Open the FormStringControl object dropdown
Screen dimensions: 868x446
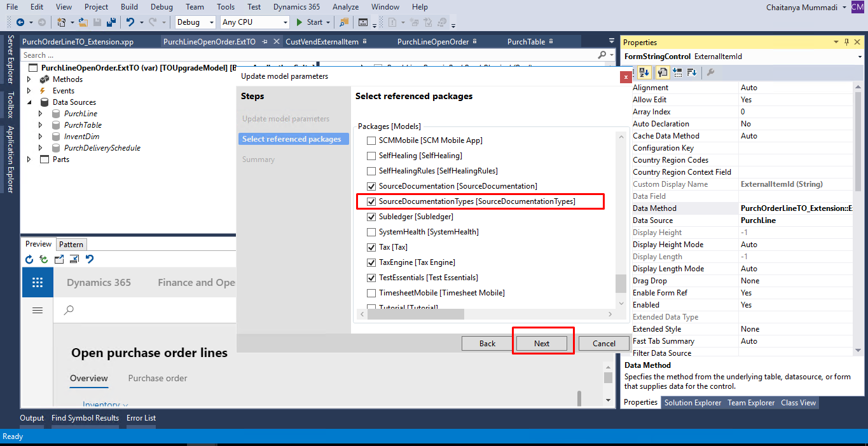(859, 57)
